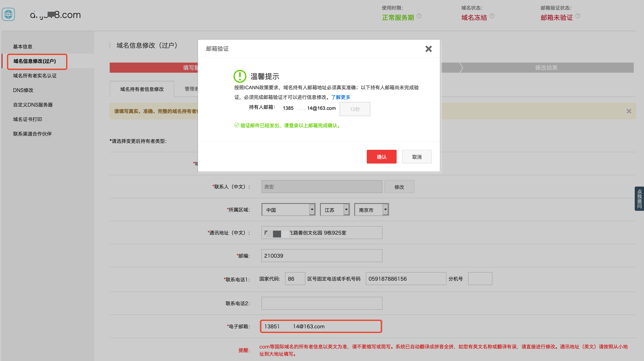Open 基本信息 in the sidebar
This screenshot has width=644, height=361.
[x=23, y=47]
